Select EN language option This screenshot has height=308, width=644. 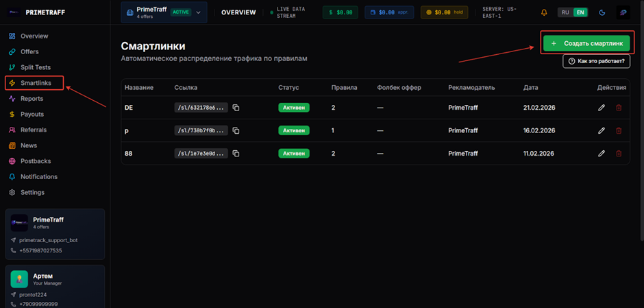[x=580, y=12]
